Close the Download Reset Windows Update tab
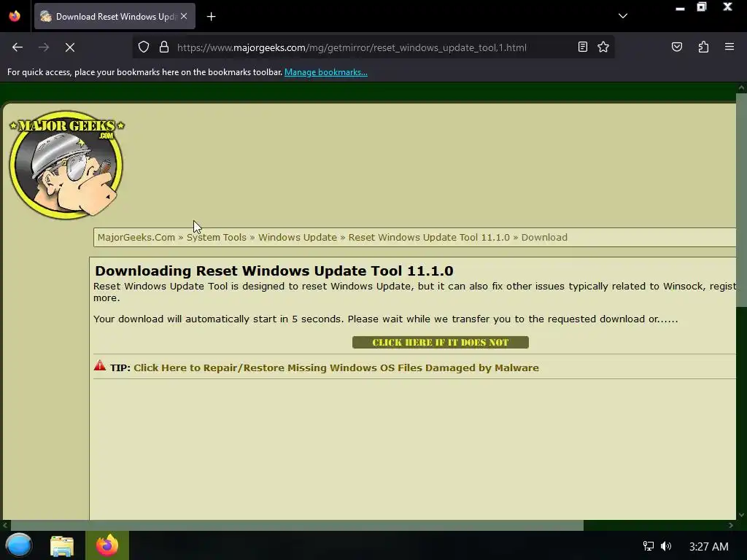Viewport: 747px width, 560px height. pos(184,16)
